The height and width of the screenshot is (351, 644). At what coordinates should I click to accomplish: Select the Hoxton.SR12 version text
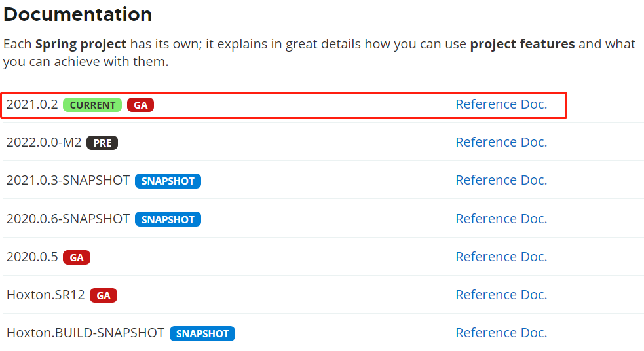(46, 295)
